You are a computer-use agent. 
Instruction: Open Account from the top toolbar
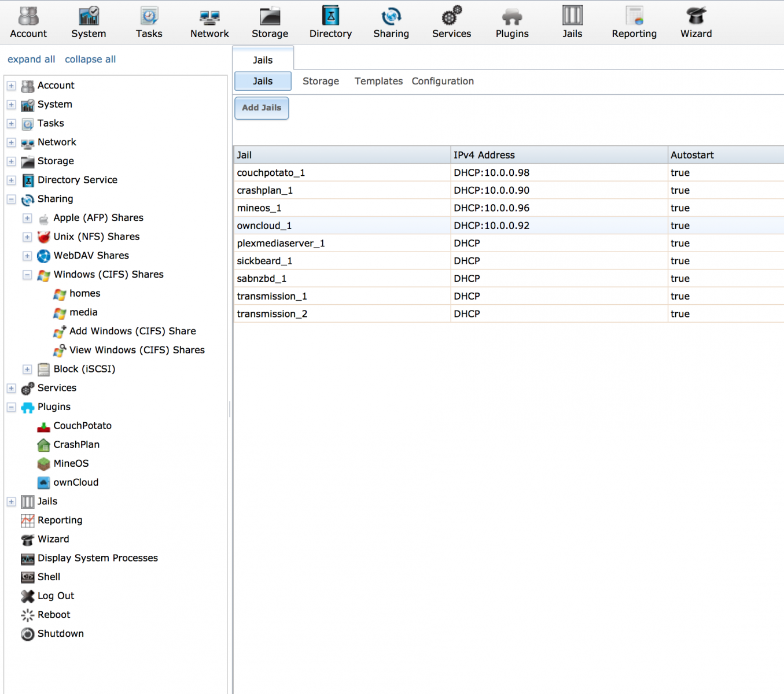tap(28, 22)
